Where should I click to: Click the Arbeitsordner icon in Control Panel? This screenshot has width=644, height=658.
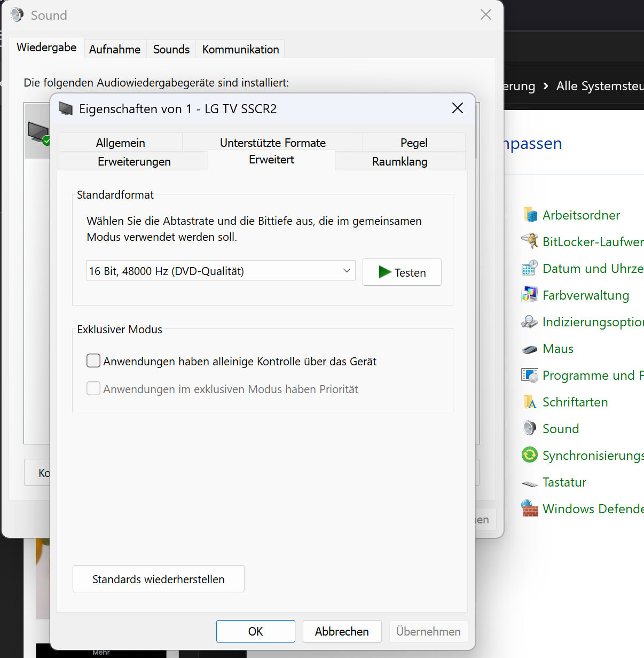coord(530,215)
